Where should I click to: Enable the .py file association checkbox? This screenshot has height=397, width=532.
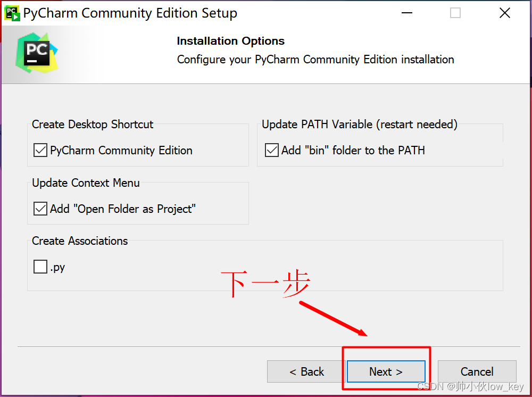coord(40,267)
